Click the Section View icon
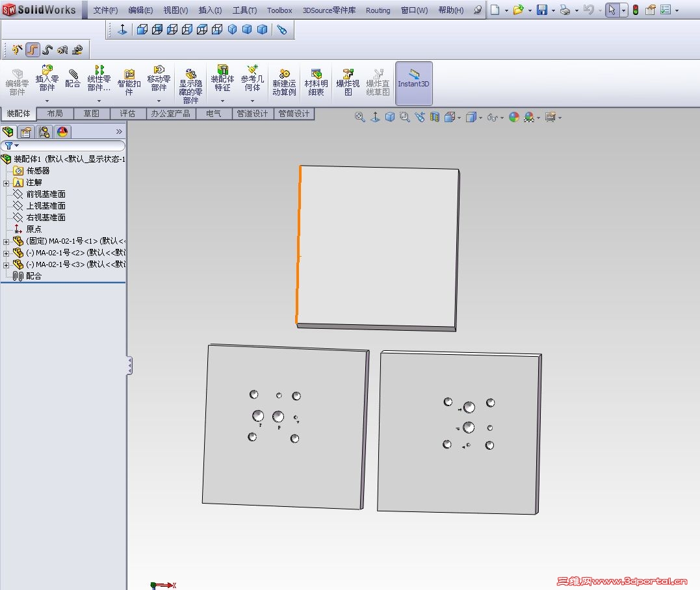Viewport: 700px width, 590px height. tap(435, 118)
